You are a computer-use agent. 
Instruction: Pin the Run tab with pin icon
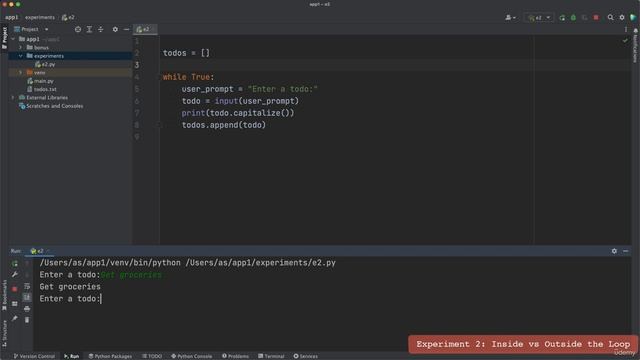click(15, 318)
